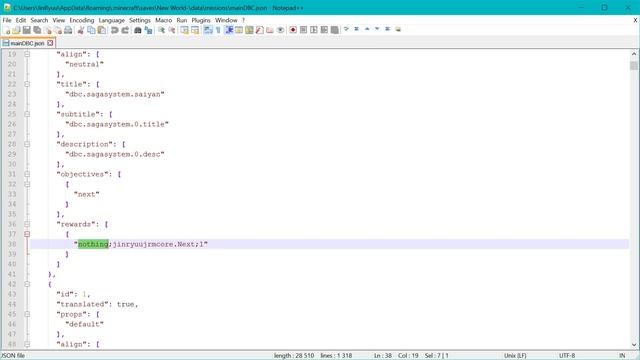Open the Encoding menu

click(x=82, y=20)
